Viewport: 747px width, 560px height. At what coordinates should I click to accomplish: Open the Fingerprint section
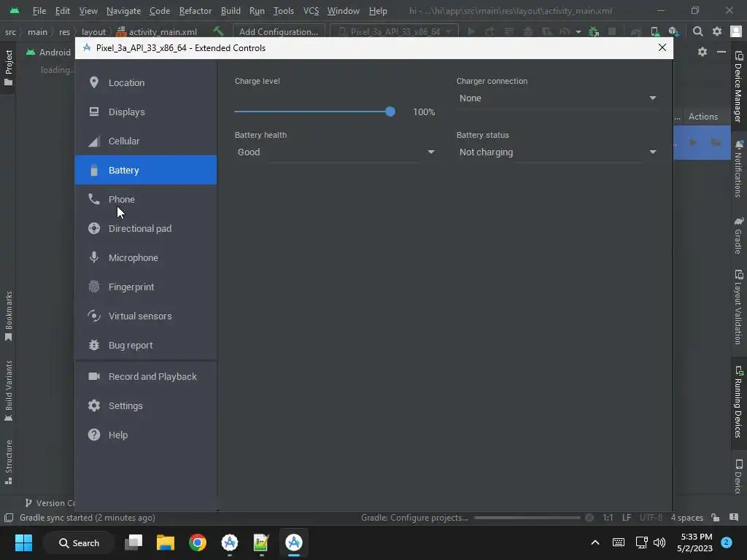[145, 287]
